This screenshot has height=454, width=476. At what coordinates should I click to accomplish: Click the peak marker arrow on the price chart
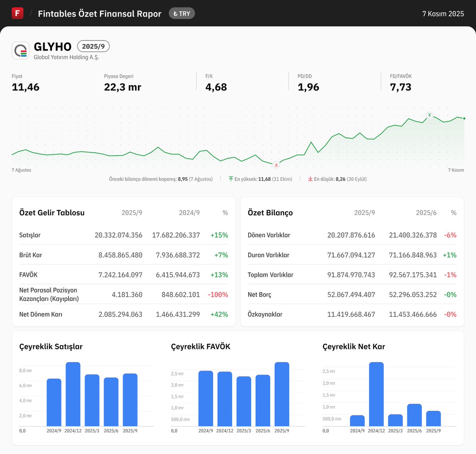[429, 115]
